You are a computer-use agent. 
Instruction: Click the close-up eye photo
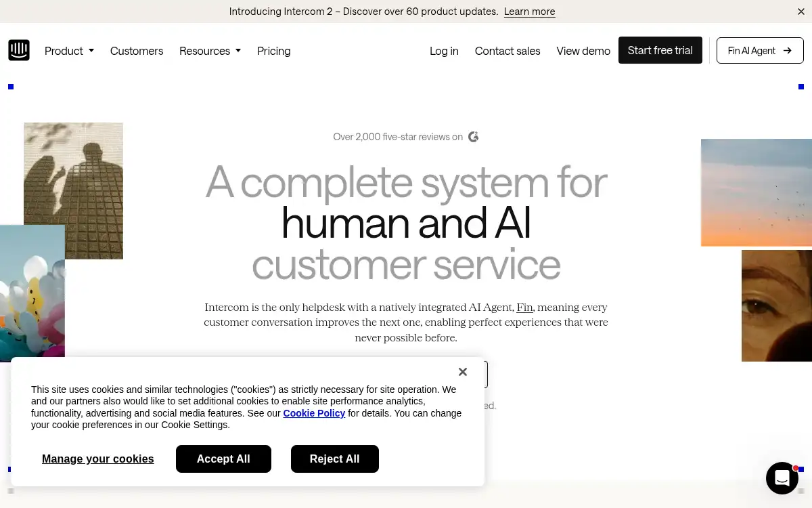pyautogui.click(x=777, y=305)
